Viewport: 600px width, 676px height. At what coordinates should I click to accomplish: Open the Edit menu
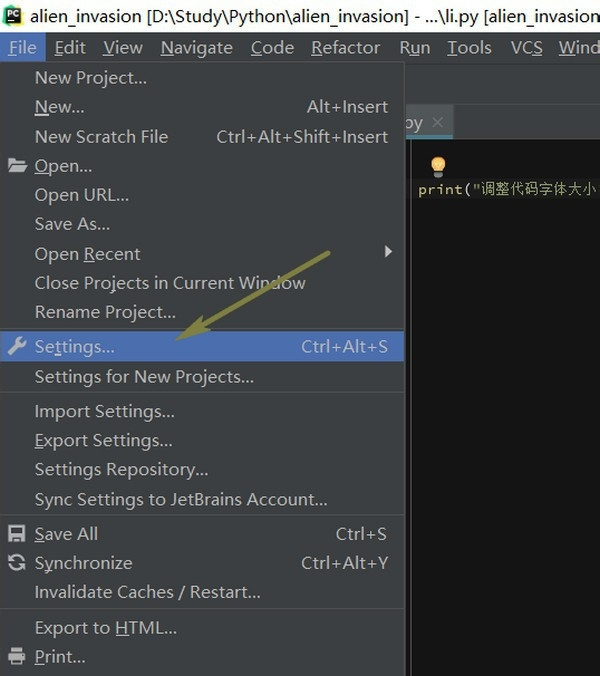[70, 48]
